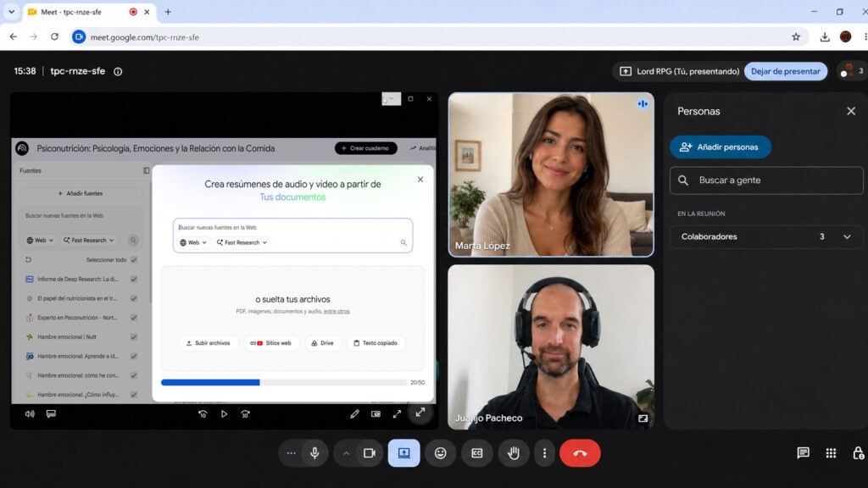Screen dimensions: 868x488
Task: Click the mini-player icon in player bar
Action: [x=376, y=413]
